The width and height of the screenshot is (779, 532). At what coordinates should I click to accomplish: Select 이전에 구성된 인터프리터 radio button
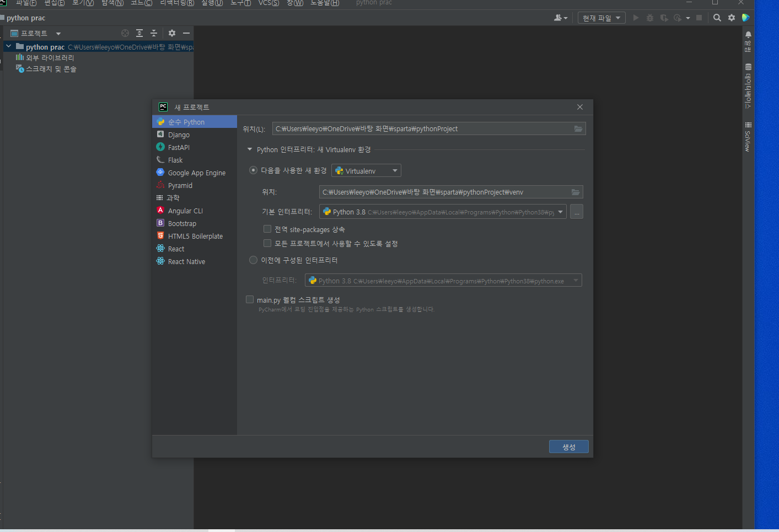coord(253,260)
